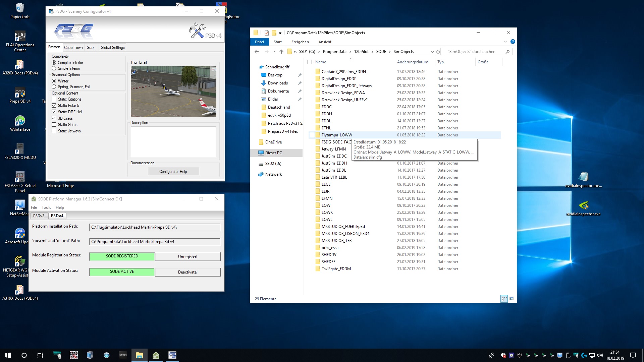Click the Deactivate! button
The height and width of the screenshot is (362, 644).
[187, 272]
